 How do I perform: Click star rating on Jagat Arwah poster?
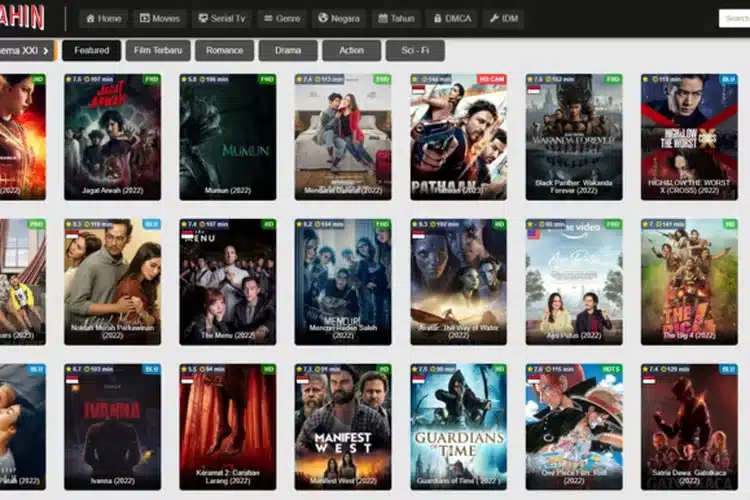pyautogui.click(x=74, y=79)
